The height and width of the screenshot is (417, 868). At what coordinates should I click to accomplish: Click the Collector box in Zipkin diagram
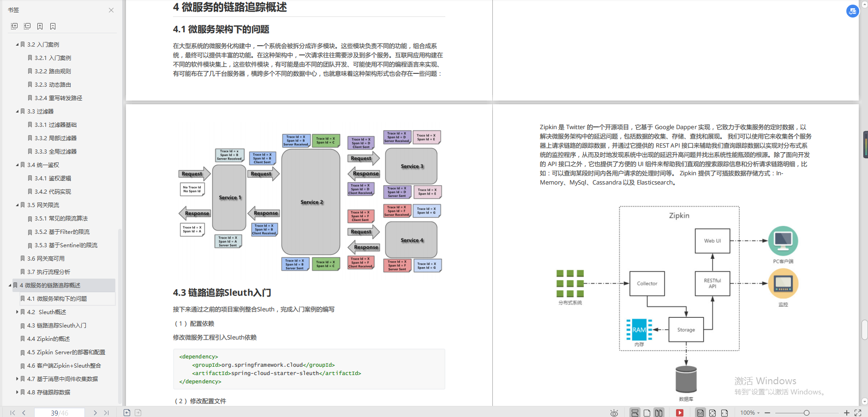(x=647, y=284)
